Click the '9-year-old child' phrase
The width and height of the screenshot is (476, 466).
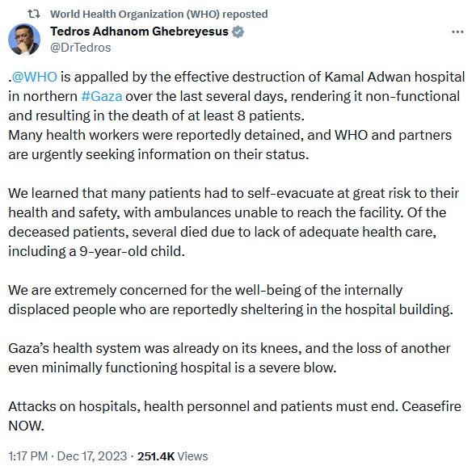132,251
